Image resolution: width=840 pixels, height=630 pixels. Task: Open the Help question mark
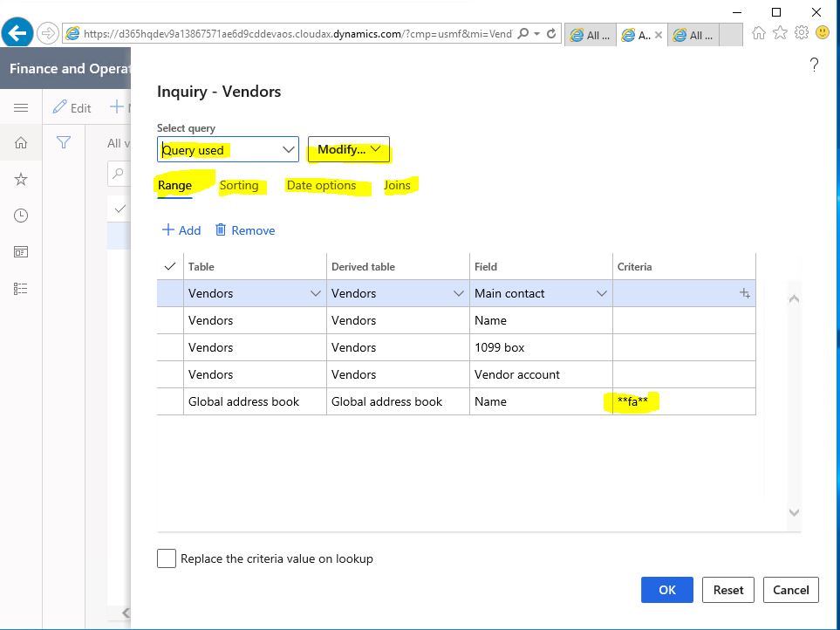pos(815,65)
